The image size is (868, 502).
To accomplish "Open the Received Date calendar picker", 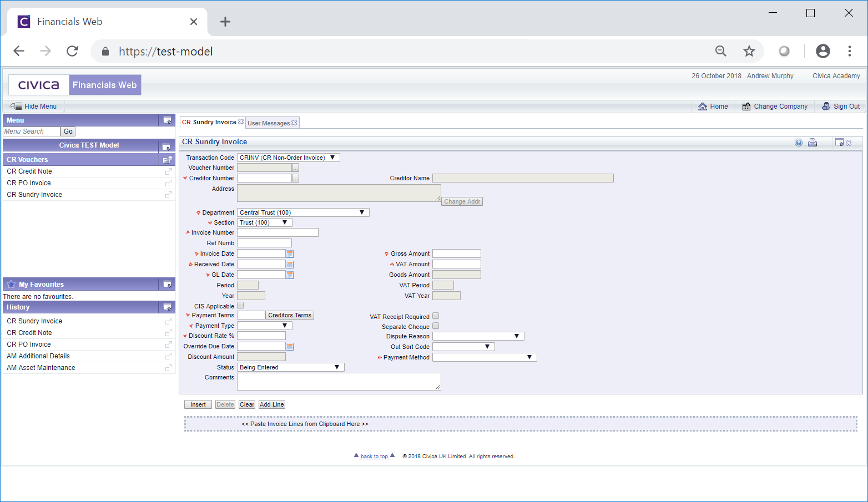I will [290, 265].
